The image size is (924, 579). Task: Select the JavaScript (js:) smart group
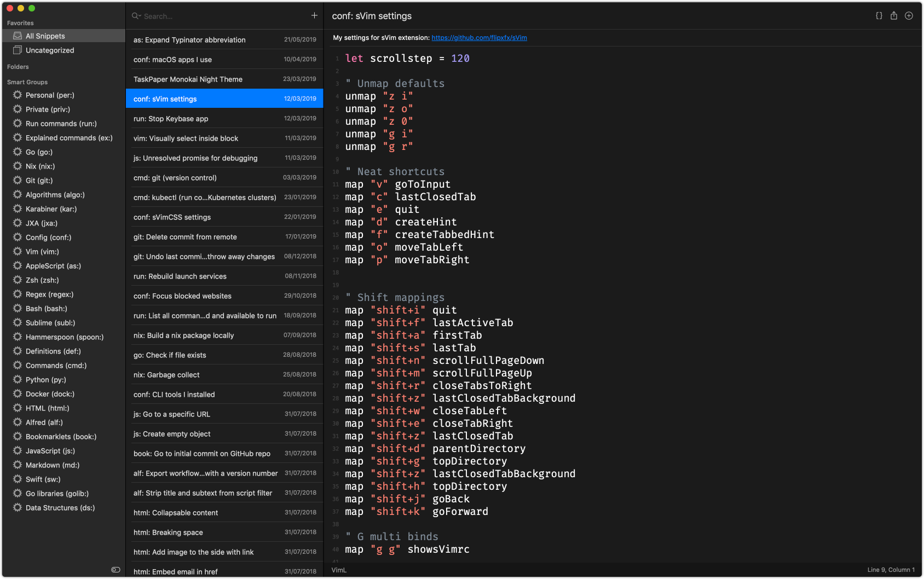(63, 451)
